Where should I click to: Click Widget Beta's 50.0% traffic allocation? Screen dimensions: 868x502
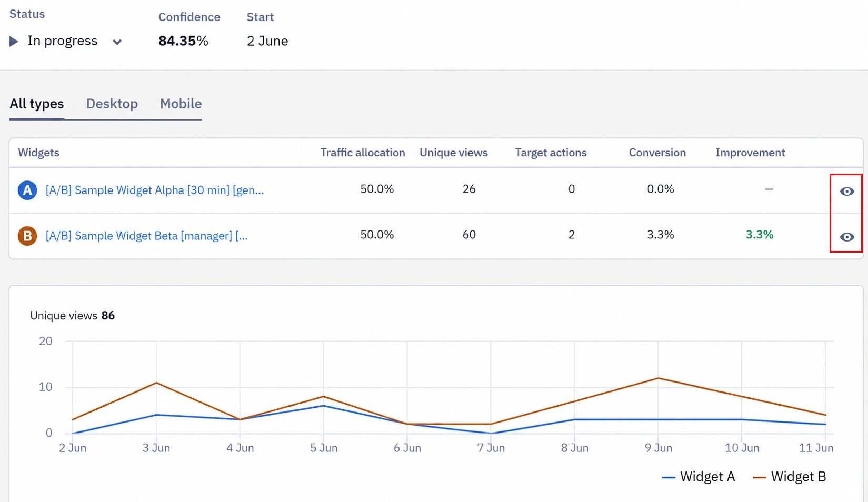[377, 235]
